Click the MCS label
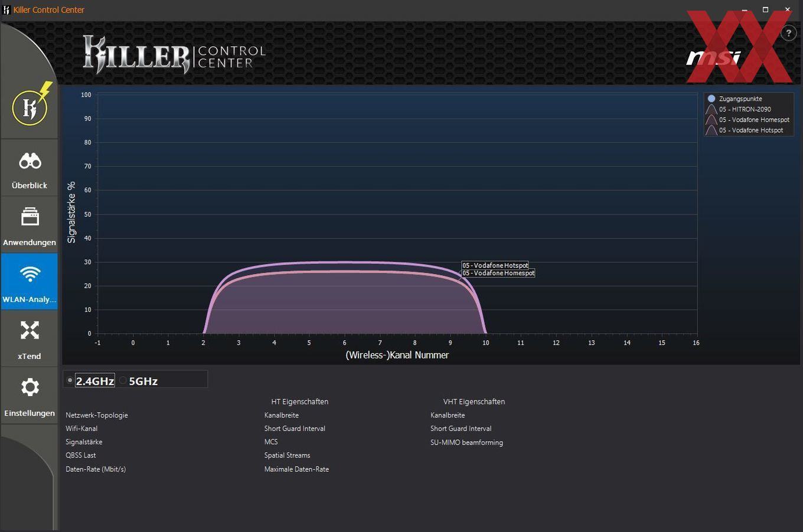 (x=271, y=442)
